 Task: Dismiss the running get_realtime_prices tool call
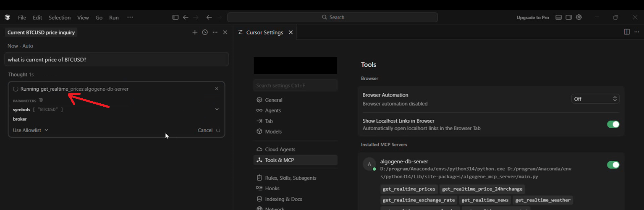[x=217, y=89]
